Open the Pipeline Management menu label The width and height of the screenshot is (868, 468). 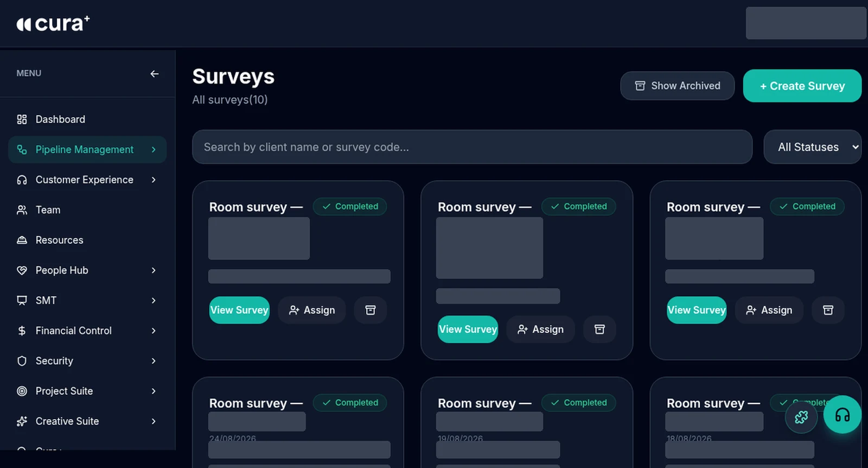84,149
